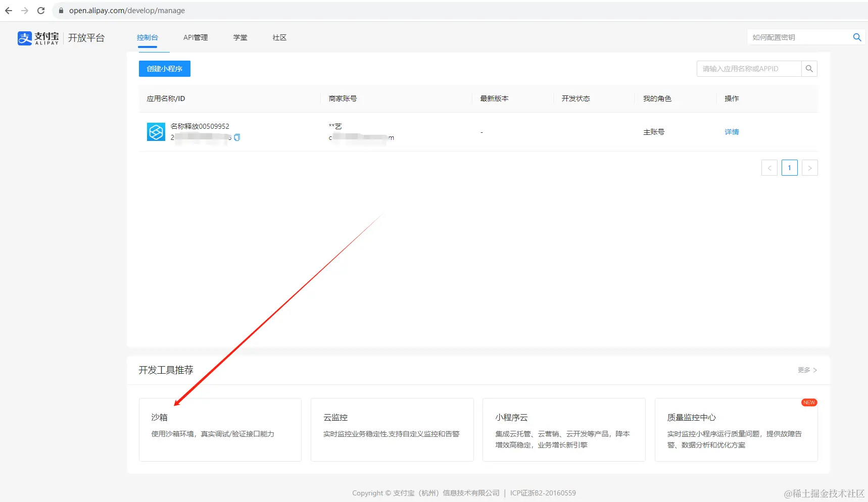Open the 控制台 tab
Viewport: 868px width, 502px height.
[148, 37]
